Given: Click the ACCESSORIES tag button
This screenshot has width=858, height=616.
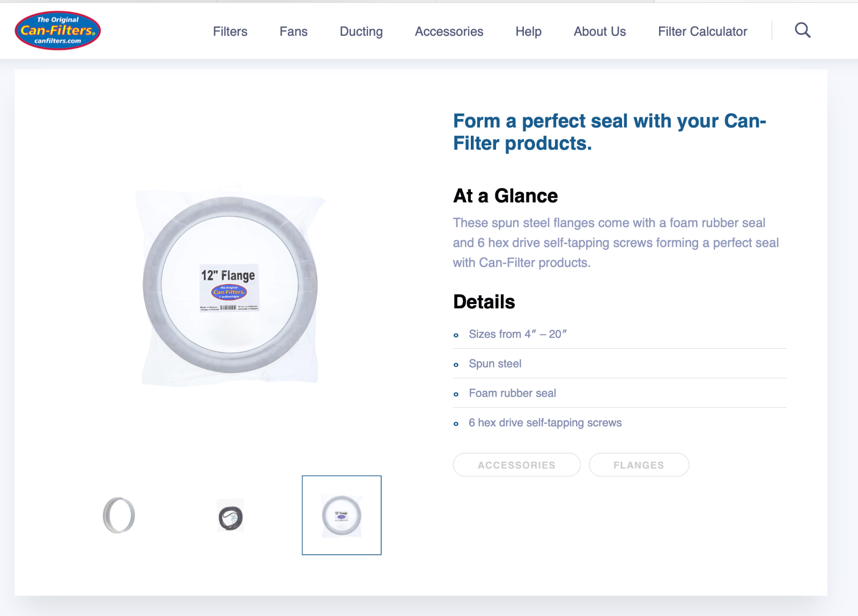Looking at the screenshot, I should click(x=516, y=465).
